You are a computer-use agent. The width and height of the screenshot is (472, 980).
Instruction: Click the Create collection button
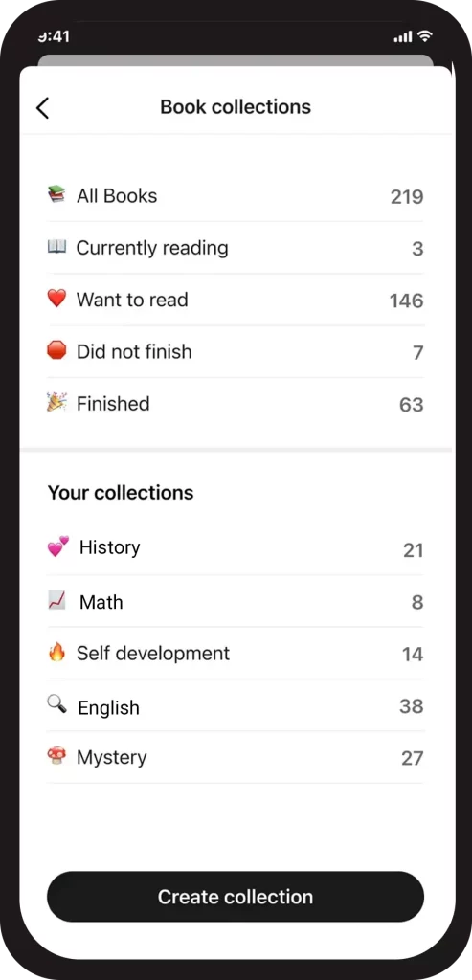[x=236, y=896]
